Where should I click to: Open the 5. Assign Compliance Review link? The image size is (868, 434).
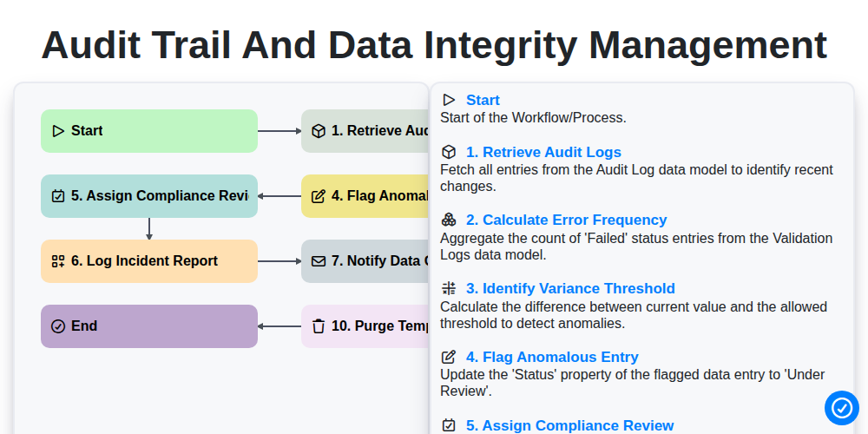(x=569, y=425)
